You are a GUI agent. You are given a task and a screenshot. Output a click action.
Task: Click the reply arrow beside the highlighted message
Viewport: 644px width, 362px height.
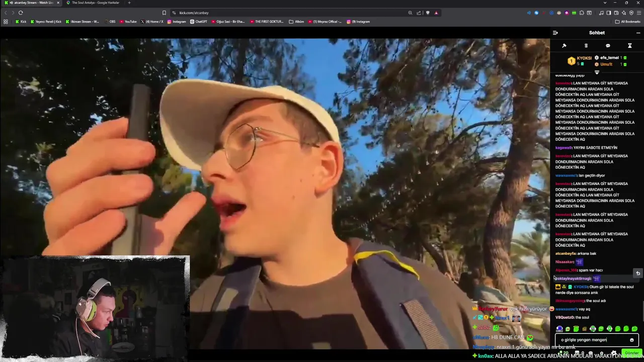638,274
